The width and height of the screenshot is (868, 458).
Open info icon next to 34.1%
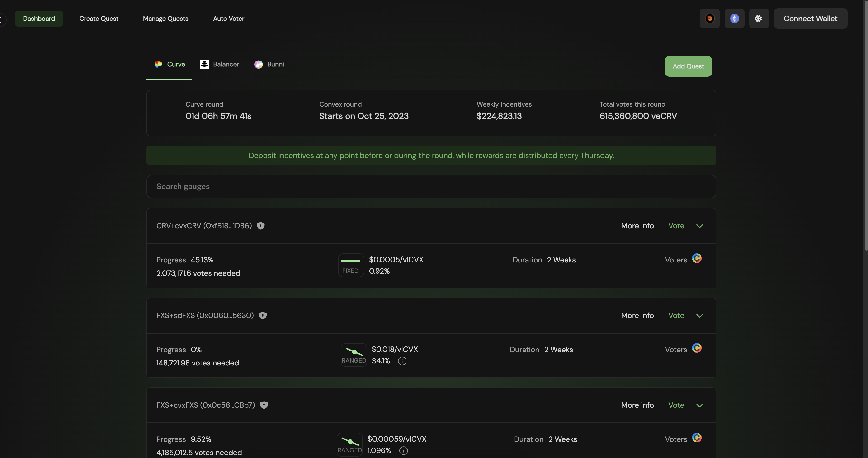402,361
